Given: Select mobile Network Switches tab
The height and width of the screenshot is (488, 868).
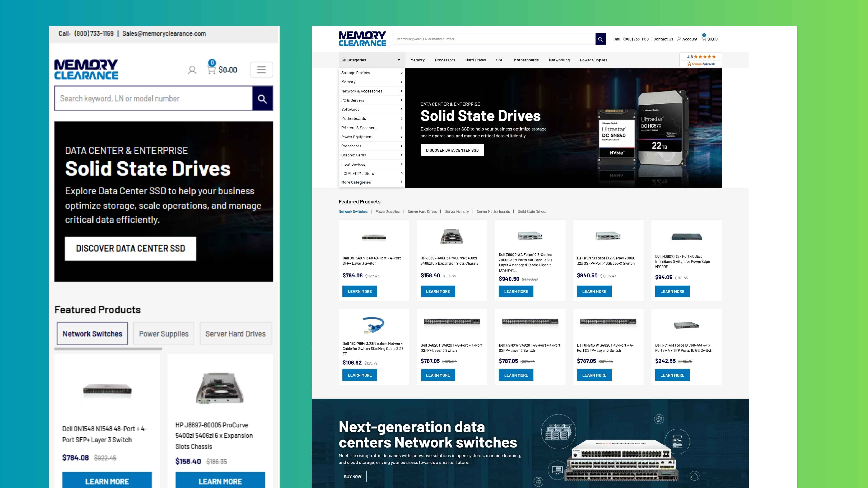Looking at the screenshot, I should [92, 333].
